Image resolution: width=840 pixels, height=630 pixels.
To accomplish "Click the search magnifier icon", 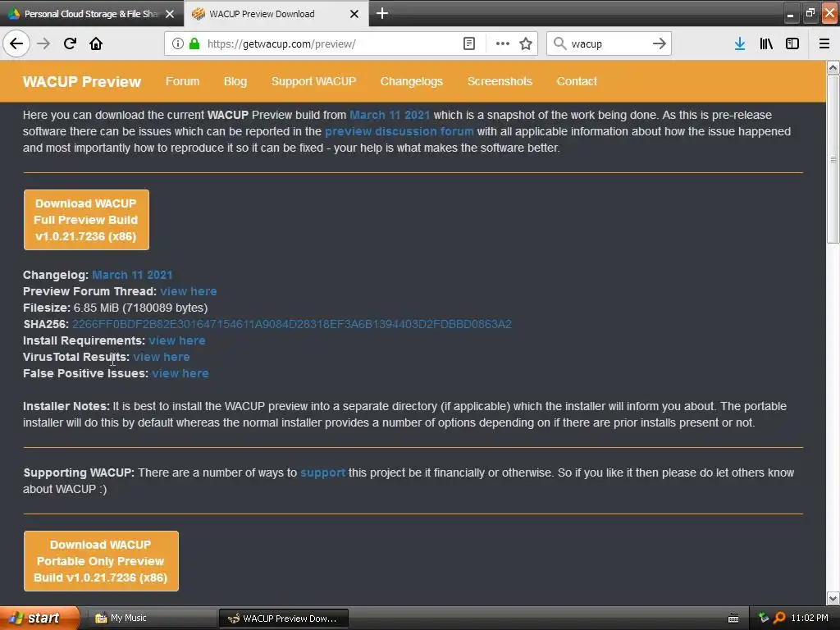I will [559, 43].
